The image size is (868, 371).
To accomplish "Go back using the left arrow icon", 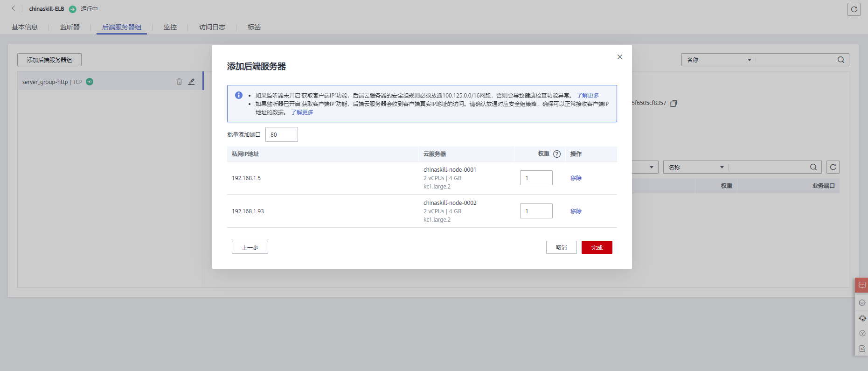I will [13, 8].
